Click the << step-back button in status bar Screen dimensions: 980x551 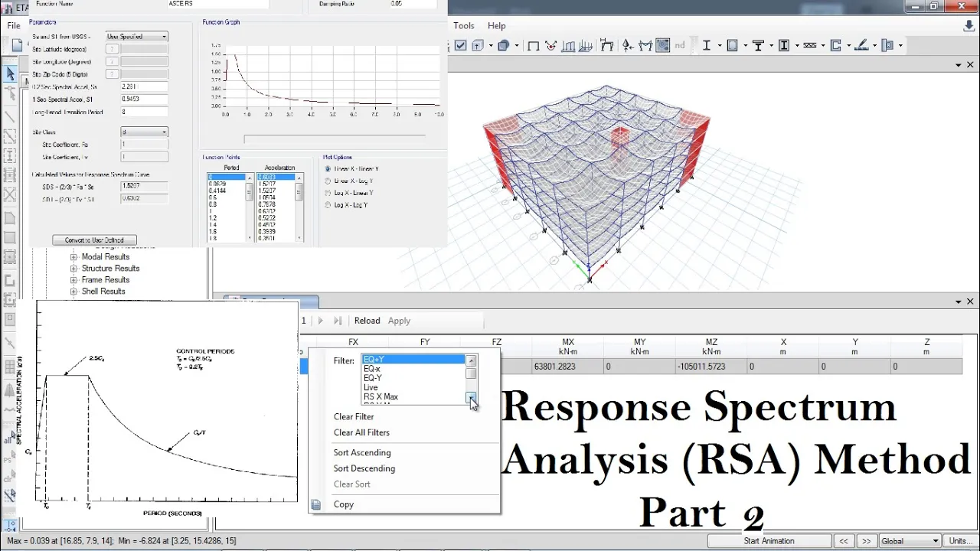(844, 541)
